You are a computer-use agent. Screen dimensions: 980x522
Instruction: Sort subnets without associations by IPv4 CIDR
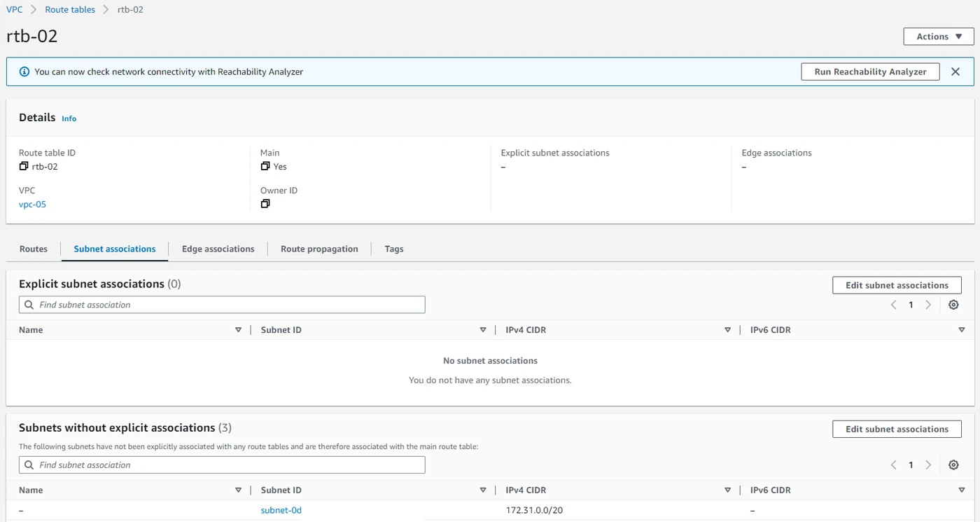[x=728, y=490]
